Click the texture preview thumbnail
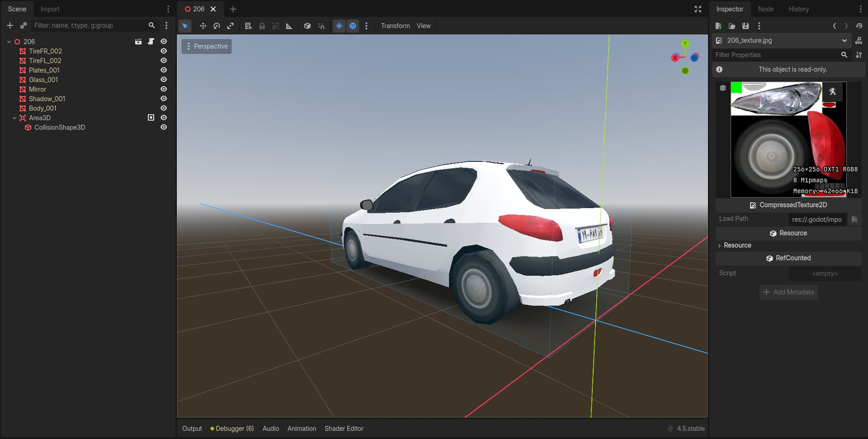The image size is (868, 439). click(788, 140)
